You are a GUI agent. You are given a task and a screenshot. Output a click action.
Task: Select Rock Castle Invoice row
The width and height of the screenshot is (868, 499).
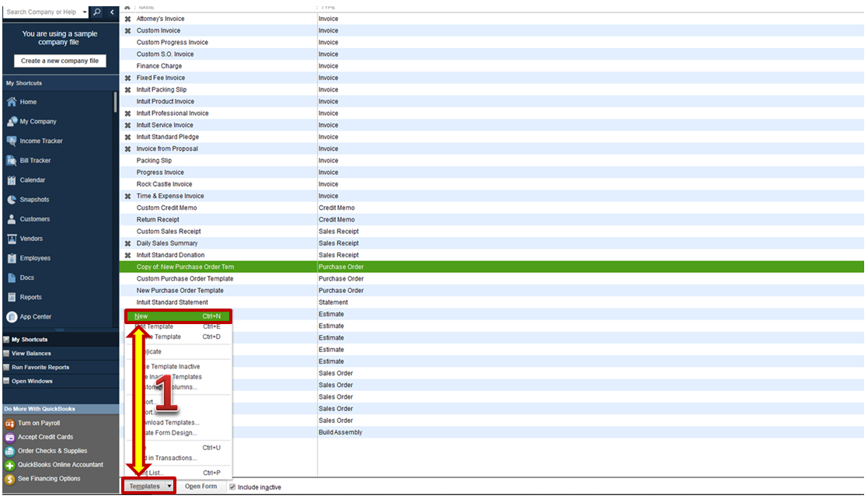[492, 184]
